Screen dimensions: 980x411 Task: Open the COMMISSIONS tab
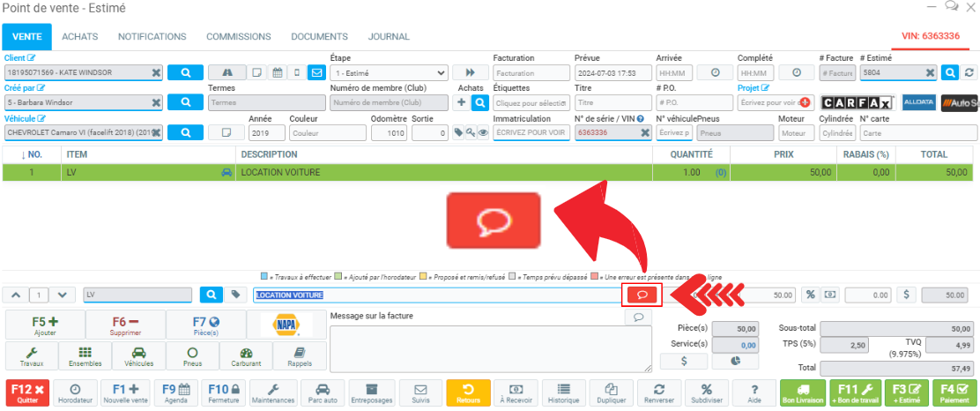[x=238, y=36]
